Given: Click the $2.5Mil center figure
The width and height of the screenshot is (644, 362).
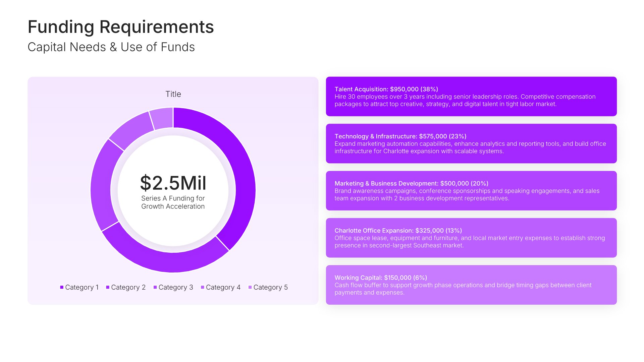Looking at the screenshot, I should click(x=173, y=183).
